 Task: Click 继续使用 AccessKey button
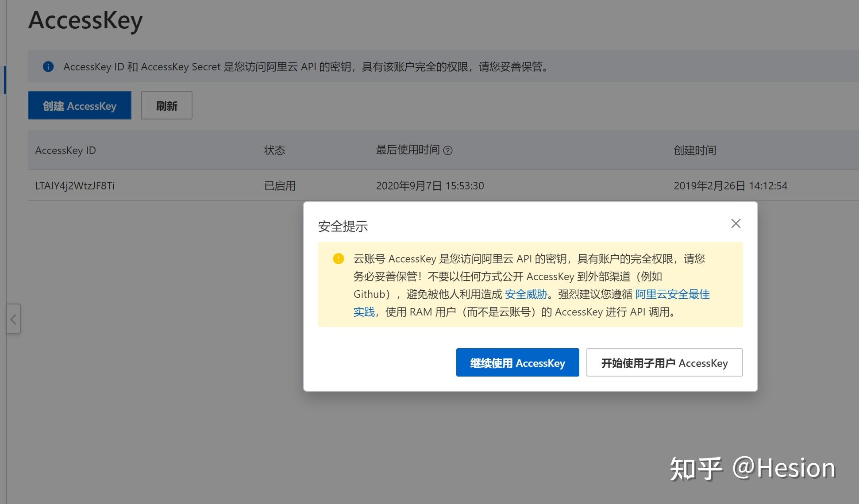click(x=517, y=362)
